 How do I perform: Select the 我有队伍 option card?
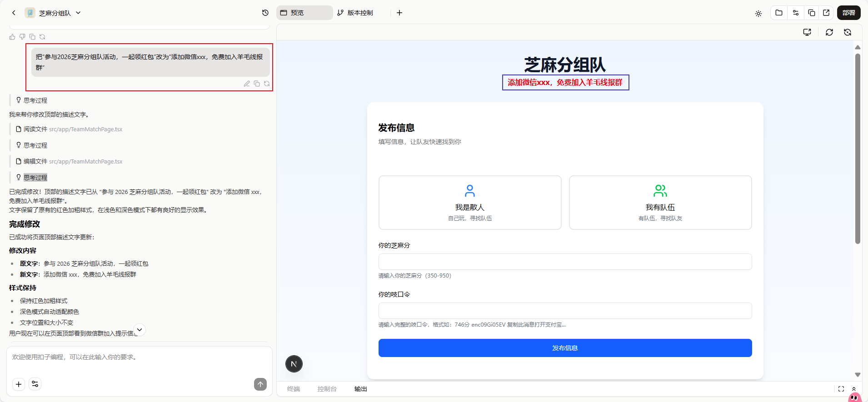660,203
